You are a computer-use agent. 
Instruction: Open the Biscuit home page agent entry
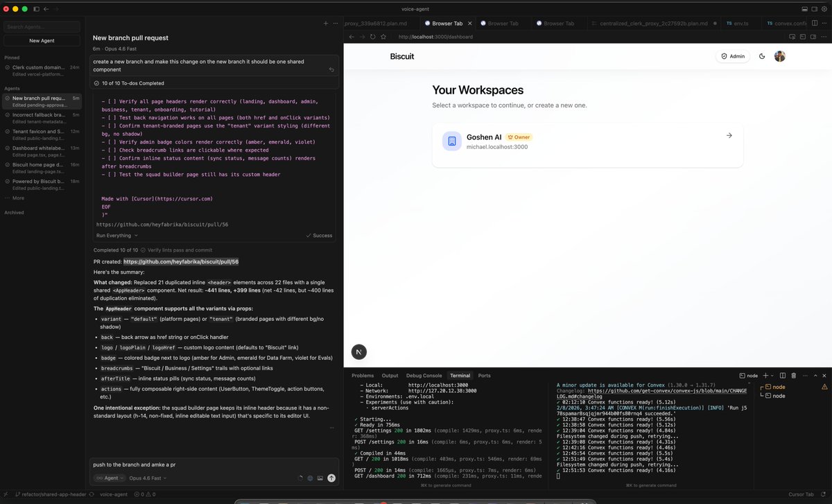click(x=42, y=167)
